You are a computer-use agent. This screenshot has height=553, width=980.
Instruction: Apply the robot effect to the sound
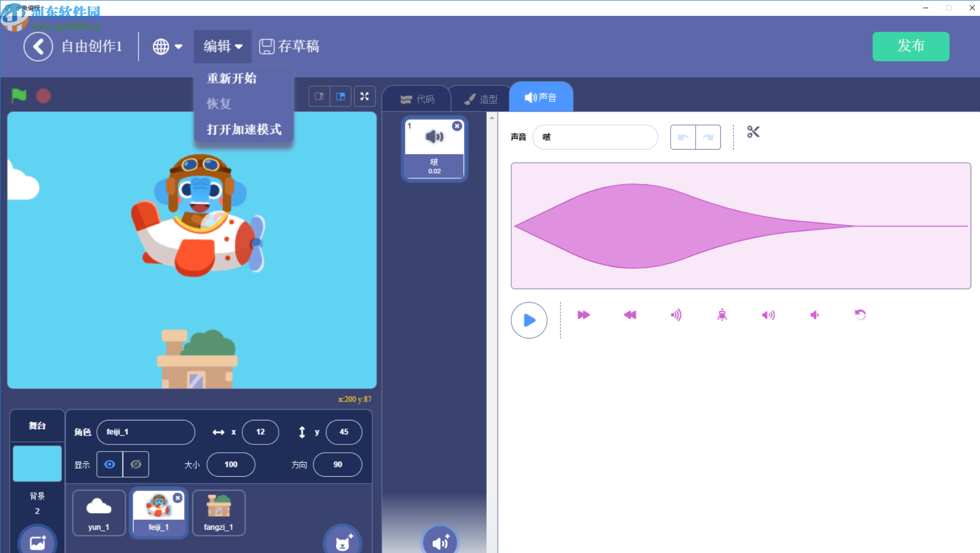click(x=722, y=315)
